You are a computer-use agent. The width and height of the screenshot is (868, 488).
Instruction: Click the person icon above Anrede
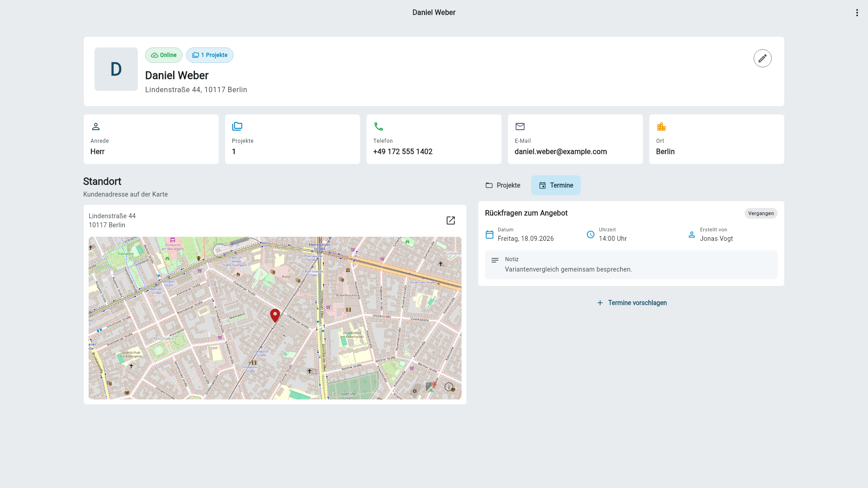click(x=95, y=127)
